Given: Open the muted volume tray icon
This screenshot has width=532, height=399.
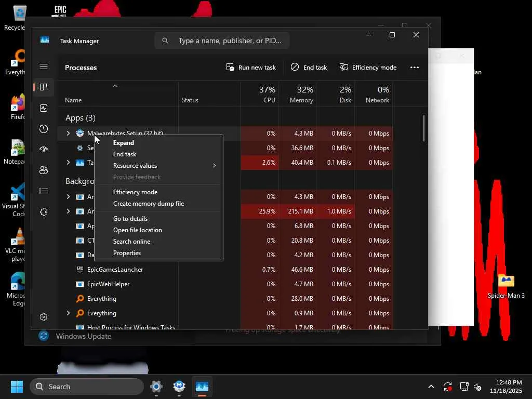Looking at the screenshot, I should click(x=477, y=387).
